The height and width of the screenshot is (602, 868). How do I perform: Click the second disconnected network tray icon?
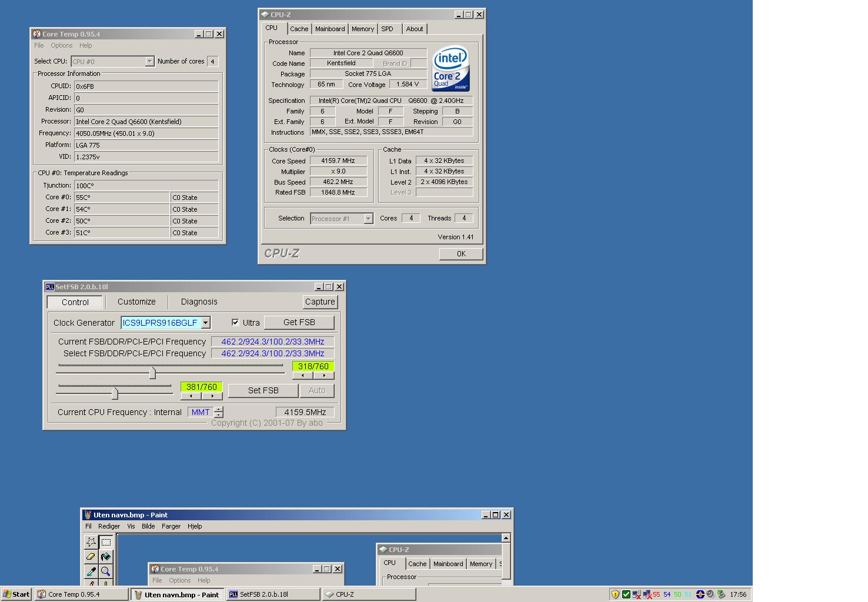(647, 594)
